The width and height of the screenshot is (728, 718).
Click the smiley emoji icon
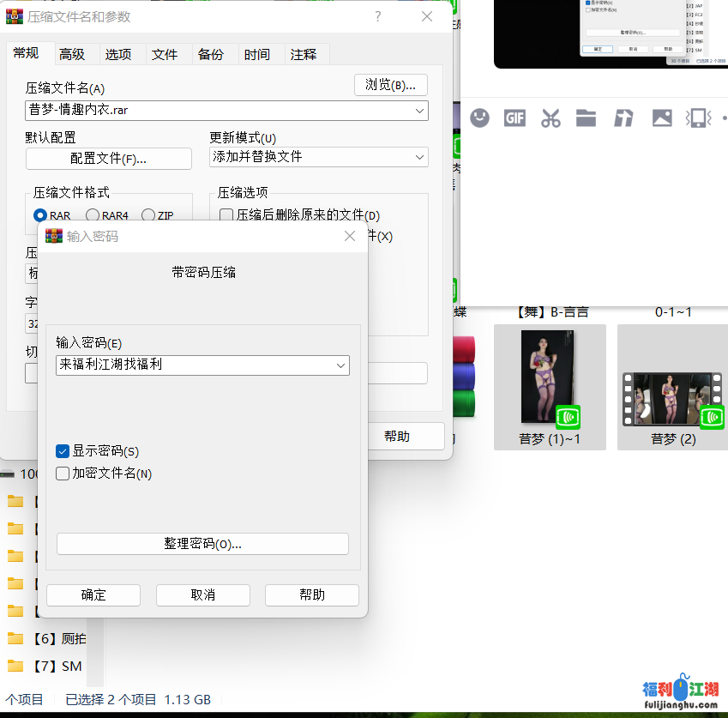tap(480, 118)
